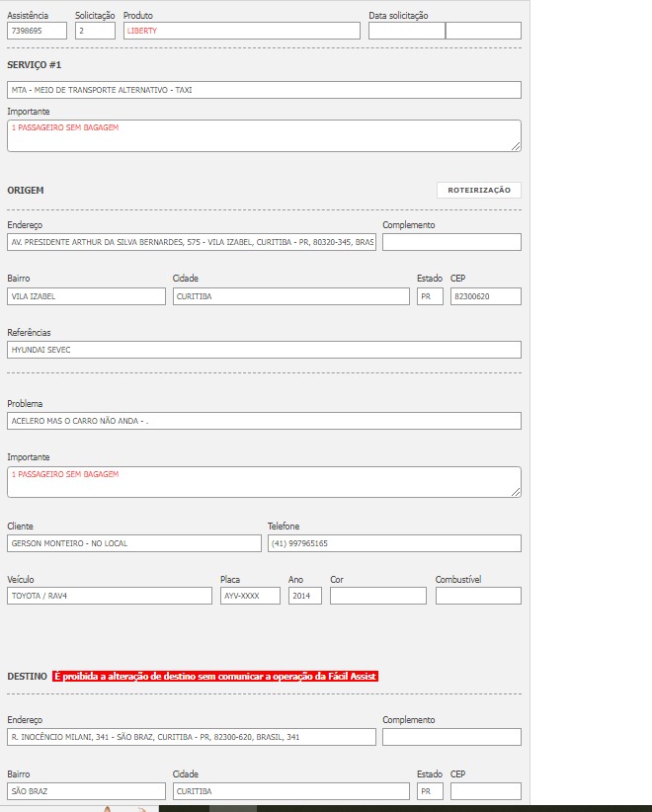Select the DESTINO Cidade field next to SÃO BRAZ

(x=291, y=791)
